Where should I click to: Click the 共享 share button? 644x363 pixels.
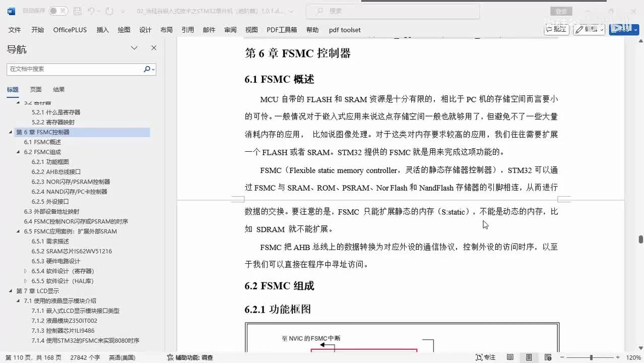tap(624, 29)
